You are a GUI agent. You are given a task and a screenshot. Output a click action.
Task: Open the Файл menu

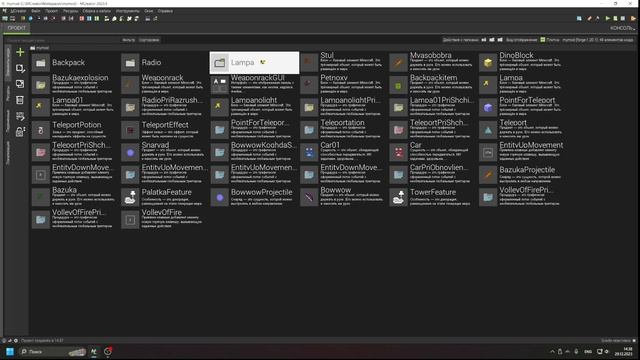[36, 11]
